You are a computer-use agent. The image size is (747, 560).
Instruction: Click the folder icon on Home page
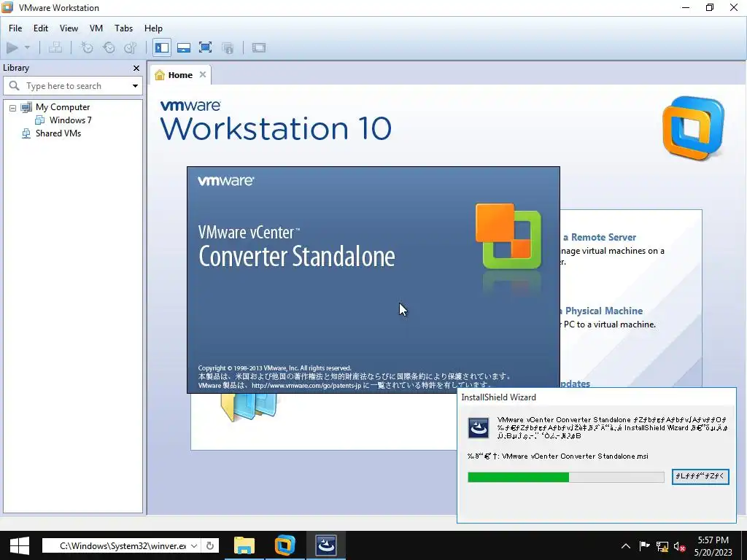[x=249, y=408]
